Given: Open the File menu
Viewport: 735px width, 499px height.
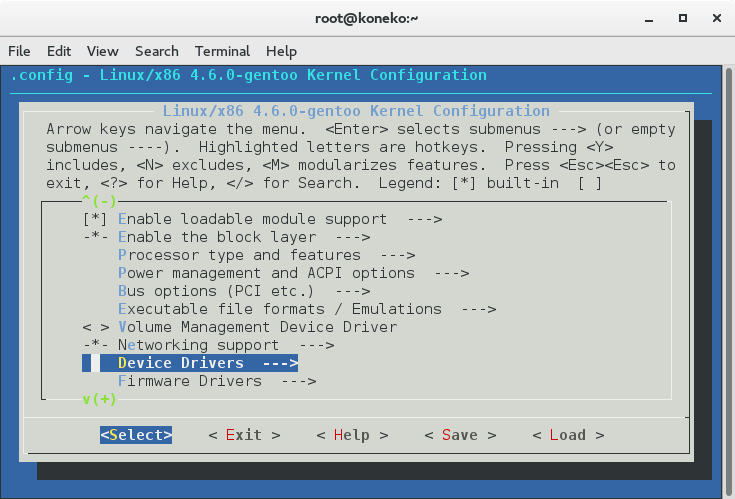Looking at the screenshot, I should pyautogui.click(x=19, y=51).
